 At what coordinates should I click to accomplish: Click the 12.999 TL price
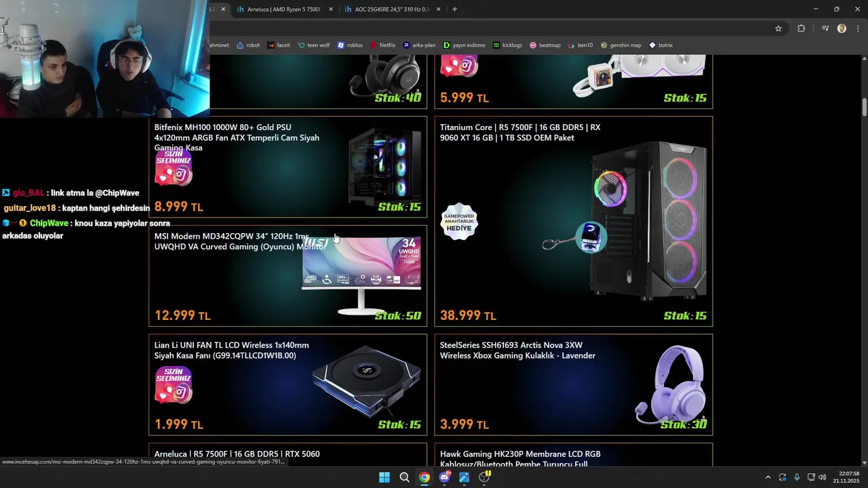(x=182, y=315)
